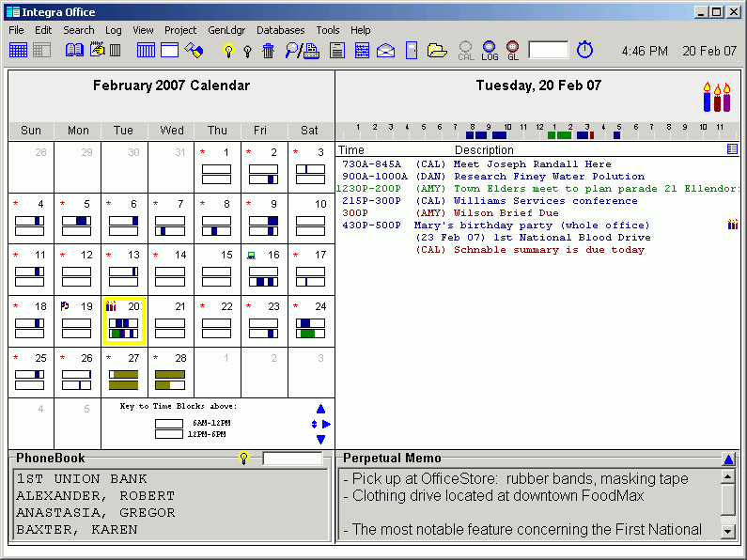The height and width of the screenshot is (560, 747).
Task: Select February 27 in calendar
Action: tap(124, 372)
